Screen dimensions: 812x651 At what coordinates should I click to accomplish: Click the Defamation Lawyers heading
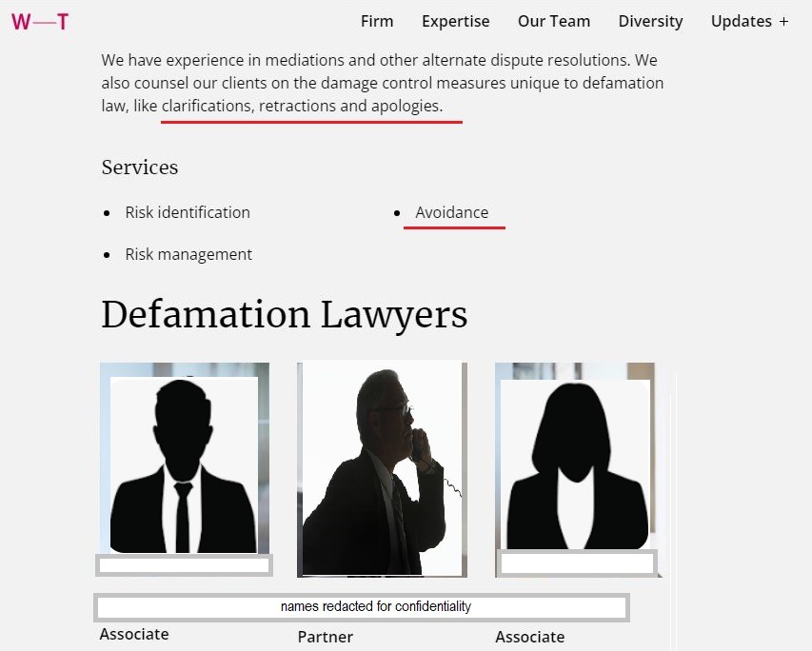tap(285, 314)
